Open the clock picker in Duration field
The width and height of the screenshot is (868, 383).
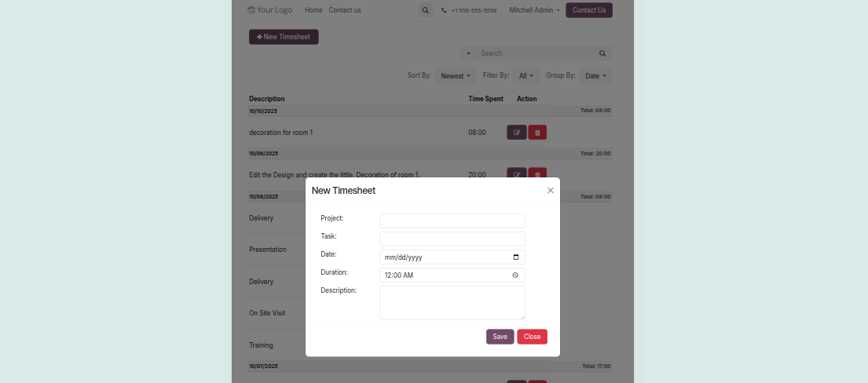[515, 275]
